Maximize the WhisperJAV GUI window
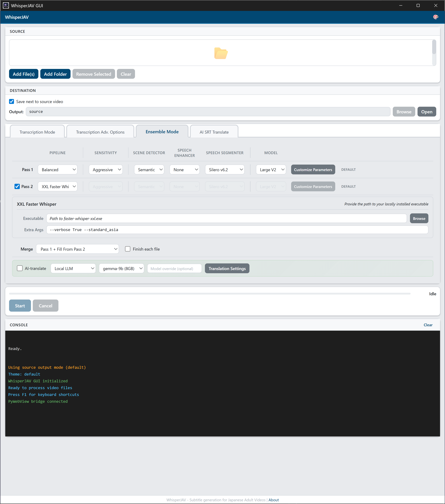 418,5
